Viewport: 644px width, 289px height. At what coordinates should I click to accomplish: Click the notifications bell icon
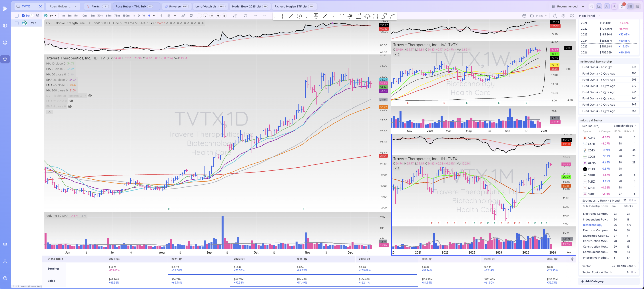[622, 6]
